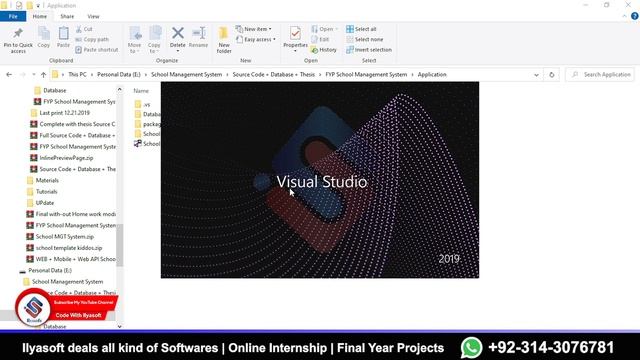640x360 pixels.
Task: Click the Delete ribbon icon
Action: click(x=178, y=33)
